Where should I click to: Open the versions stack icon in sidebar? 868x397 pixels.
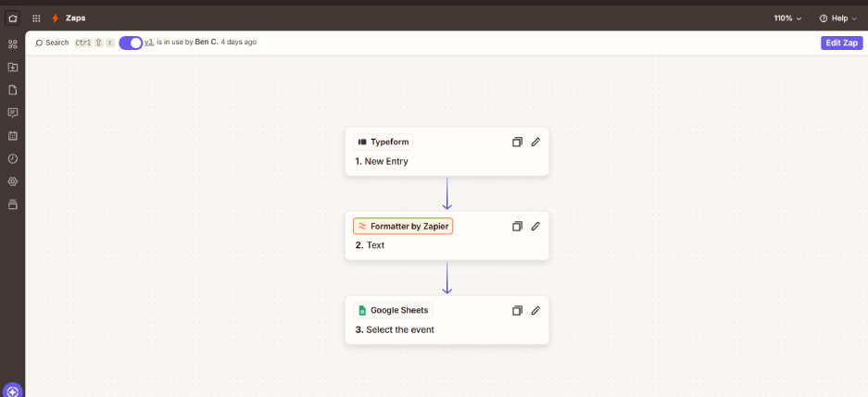click(x=12, y=204)
